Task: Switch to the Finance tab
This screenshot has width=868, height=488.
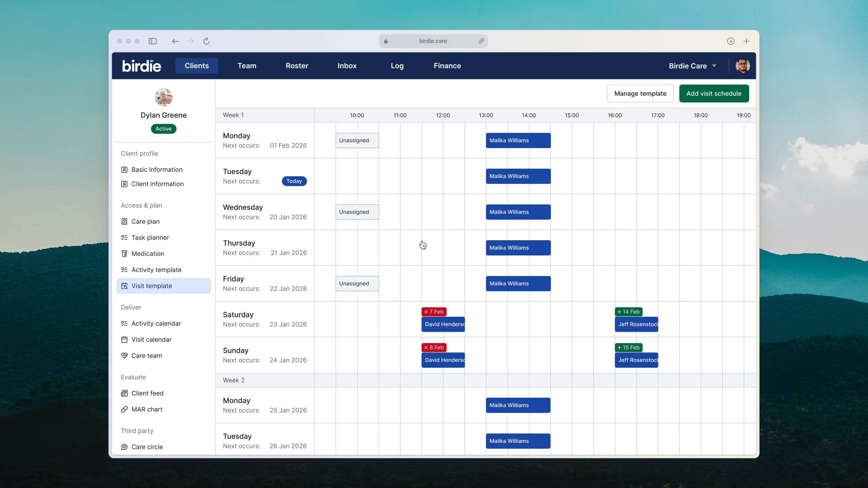Action: (447, 66)
